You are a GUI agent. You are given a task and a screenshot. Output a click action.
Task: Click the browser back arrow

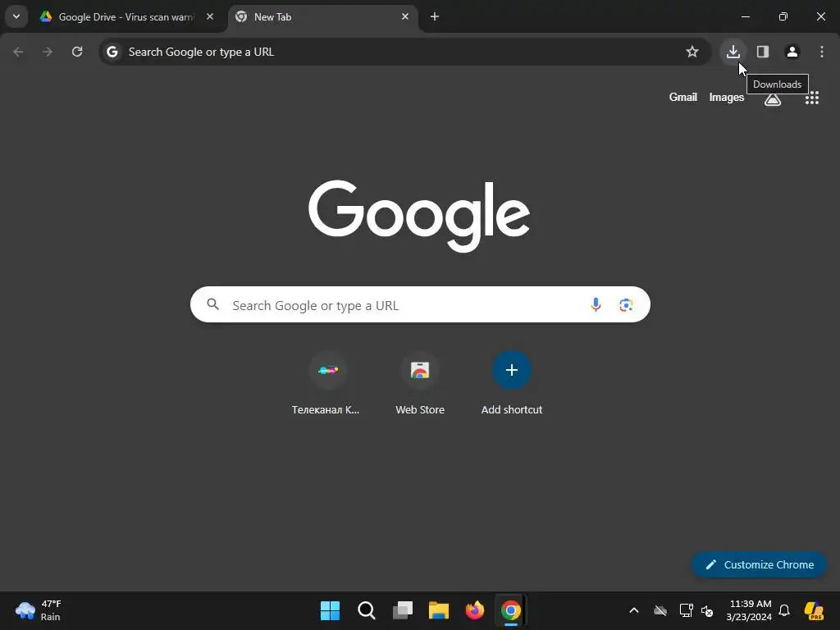point(18,52)
